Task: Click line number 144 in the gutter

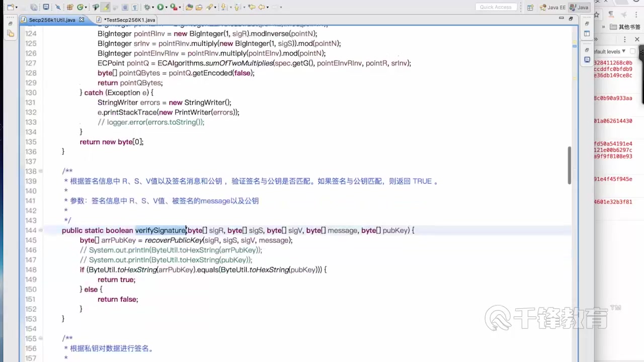Action: click(31, 230)
